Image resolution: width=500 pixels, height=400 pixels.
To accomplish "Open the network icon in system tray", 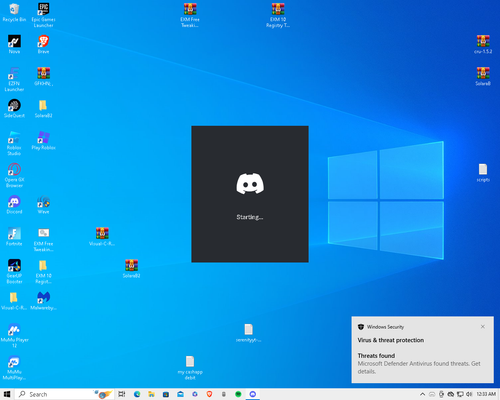I will (x=460, y=394).
